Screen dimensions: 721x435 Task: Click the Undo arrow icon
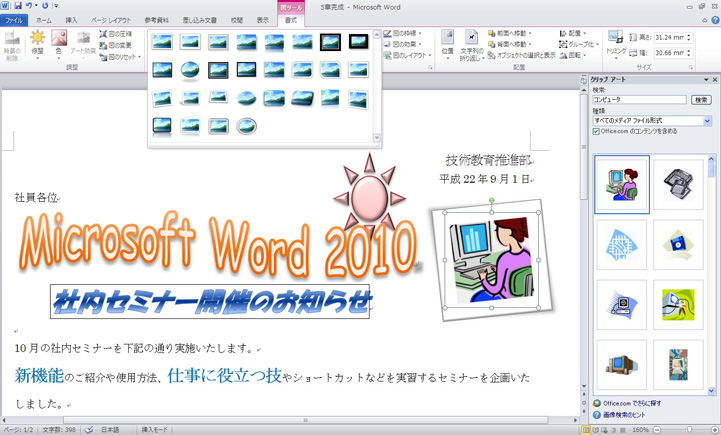pyautogui.click(x=29, y=6)
